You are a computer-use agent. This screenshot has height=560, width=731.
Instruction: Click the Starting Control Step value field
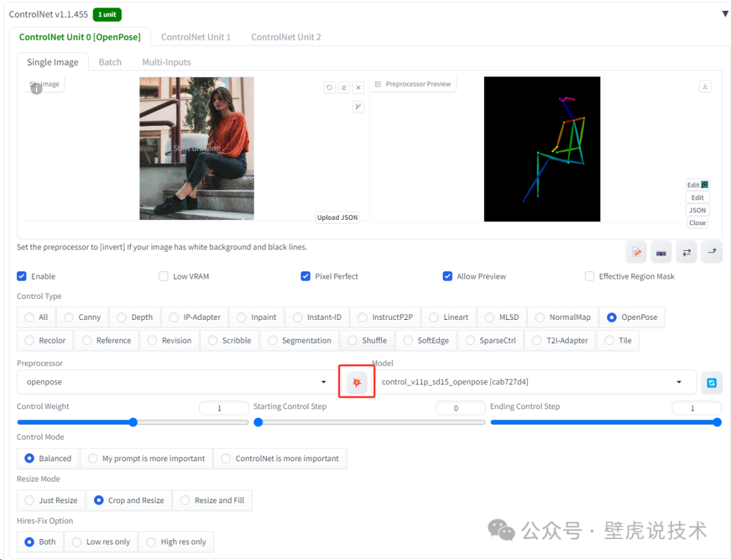tap(461, 408)
